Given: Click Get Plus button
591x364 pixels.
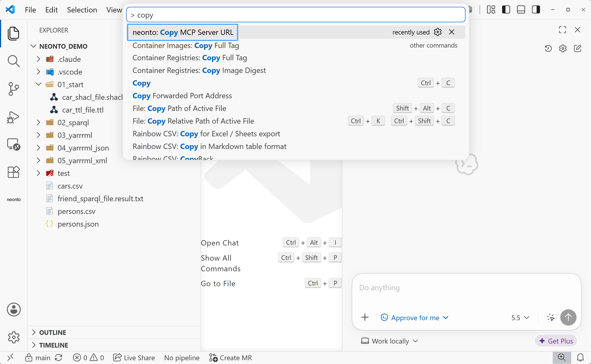Looking at the screenshot, I should (556, 341).
